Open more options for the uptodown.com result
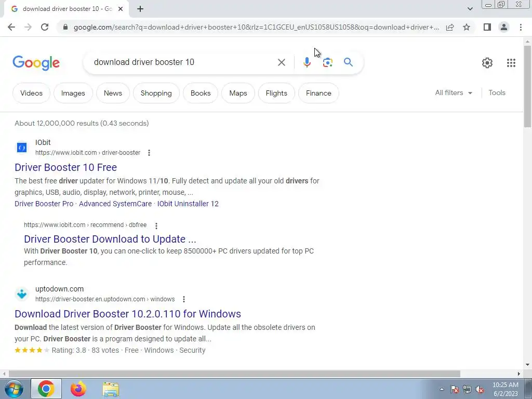This screenshot has width=532, height=399. tap(183, 299)
